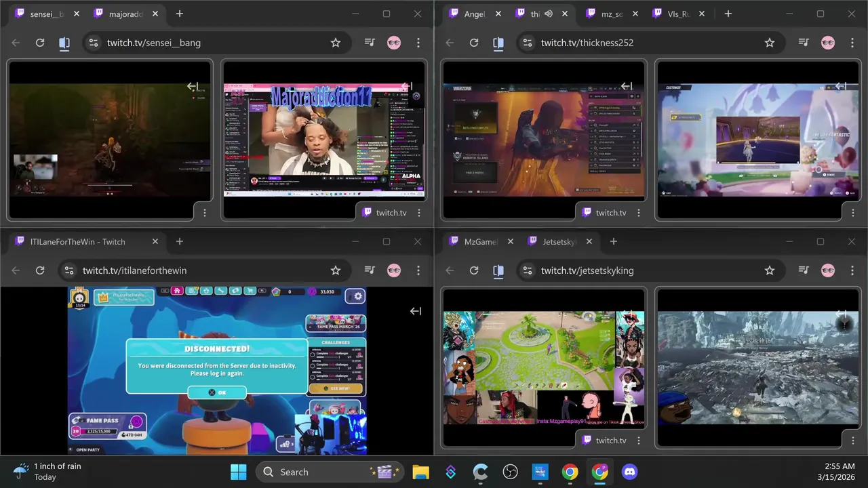The height and width of the screenshot is (488, 868).
Task: Open profile avatar in sensei__bang window
Action: point(394,43)
